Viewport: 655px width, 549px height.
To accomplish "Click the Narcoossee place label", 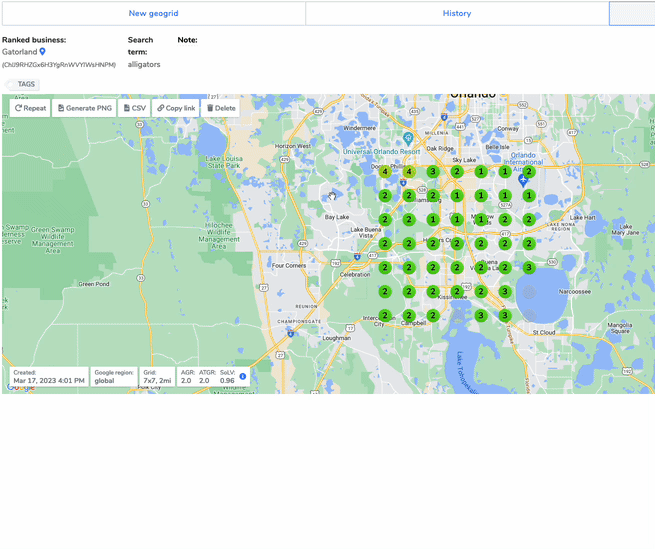I will coord(575,292).
